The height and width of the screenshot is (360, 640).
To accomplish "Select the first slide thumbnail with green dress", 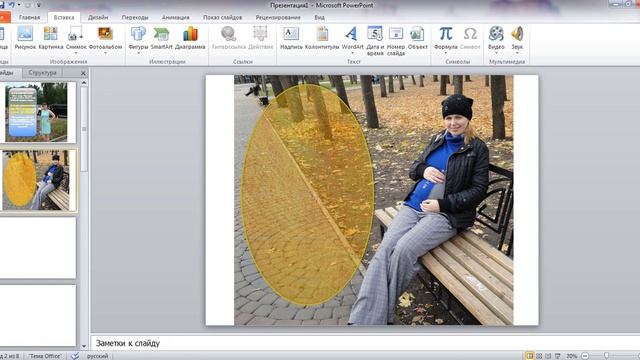I will point(36,112).
